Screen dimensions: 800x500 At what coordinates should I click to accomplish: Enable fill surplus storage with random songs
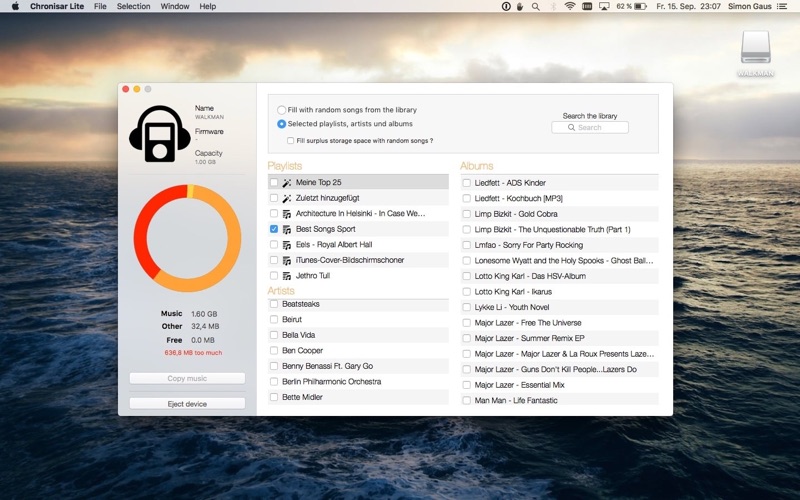click(x=290, y=141)
